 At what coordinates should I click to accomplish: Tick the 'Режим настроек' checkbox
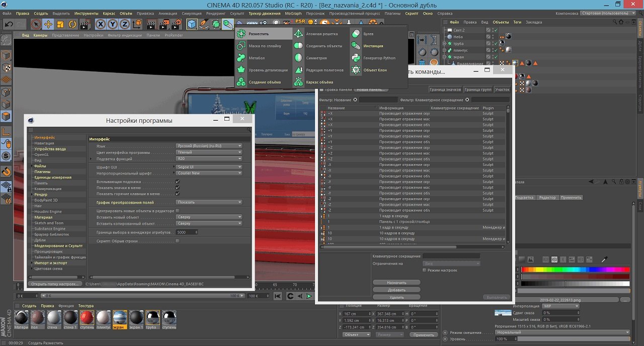pos(425,270)
